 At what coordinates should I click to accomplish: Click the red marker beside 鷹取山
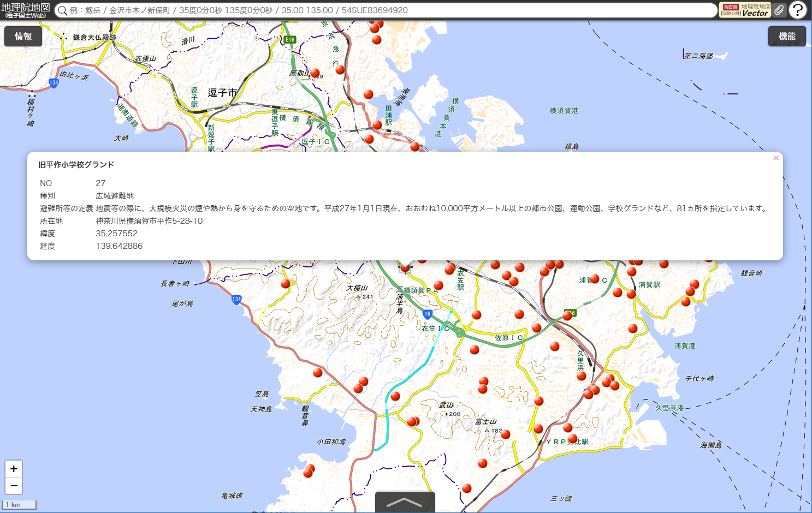[x=315, y=73]
